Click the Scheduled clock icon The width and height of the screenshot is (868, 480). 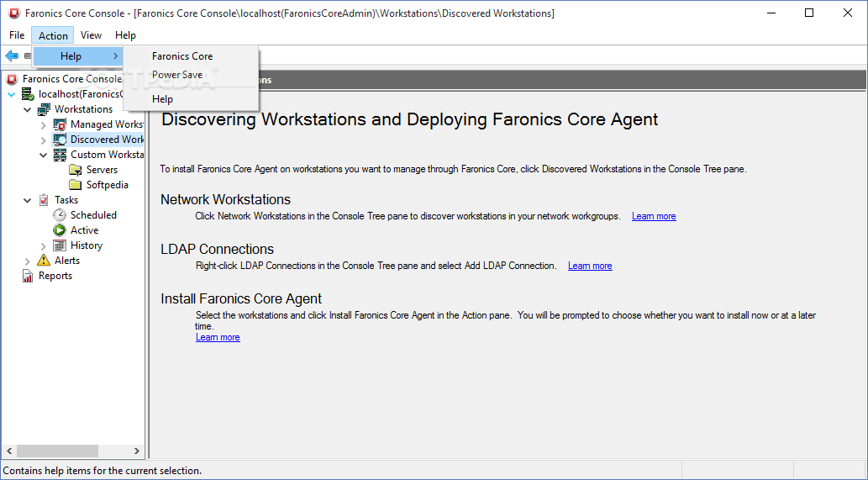tap(60, 215)
